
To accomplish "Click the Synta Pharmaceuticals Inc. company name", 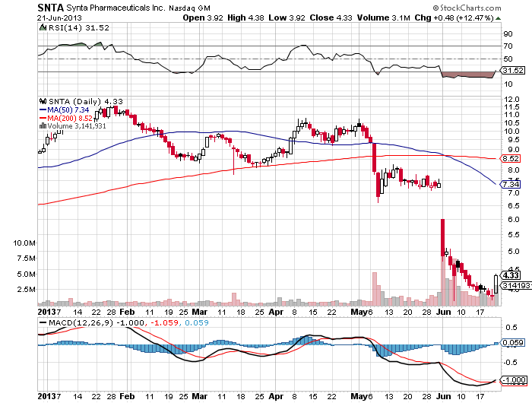I will 116,8.
